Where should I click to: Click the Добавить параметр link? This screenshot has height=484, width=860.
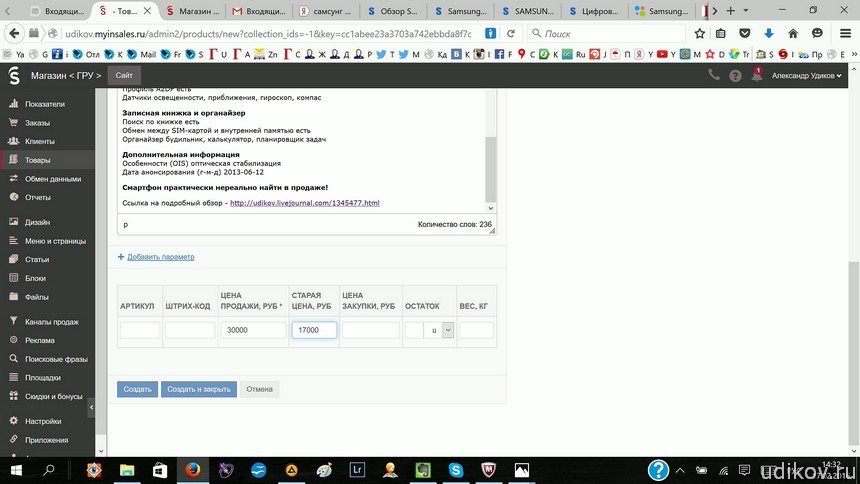[160, 257]
